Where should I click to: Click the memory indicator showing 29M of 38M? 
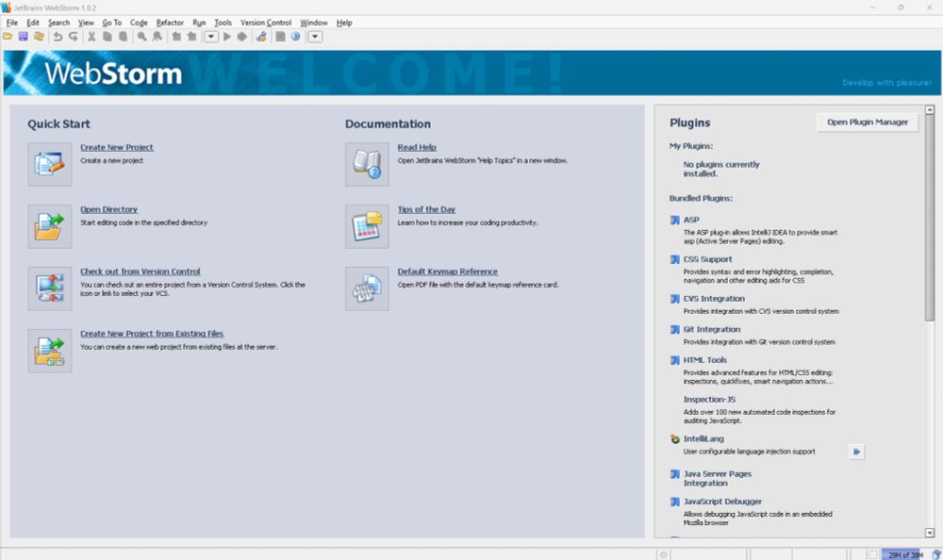point(905,554)
